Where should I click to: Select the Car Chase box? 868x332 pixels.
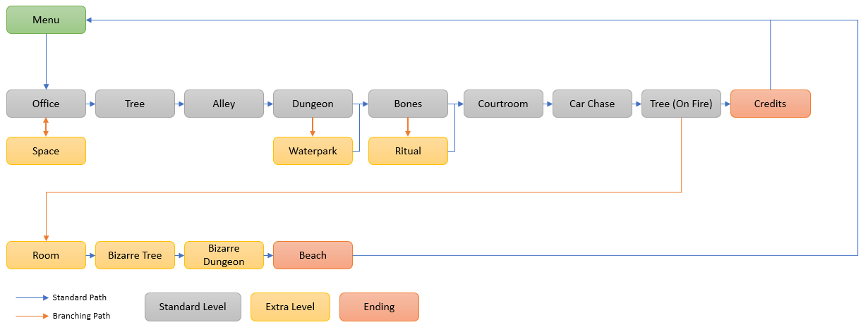point(592,104)
